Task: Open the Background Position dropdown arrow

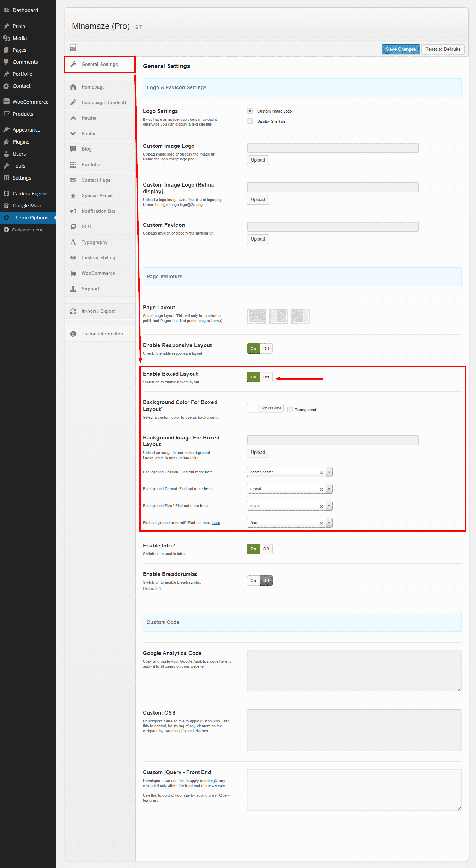Action: pyautogui.click(x=329, y=472)
